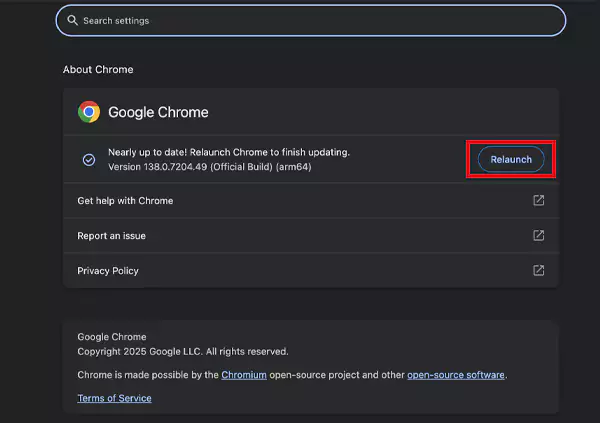
Task: Click the update status checkmark icon
Action: point(89,160)
